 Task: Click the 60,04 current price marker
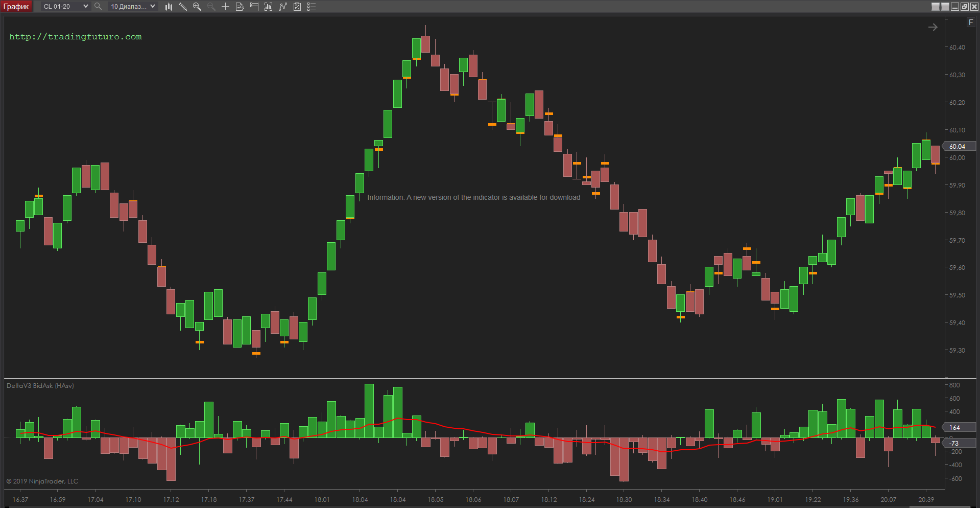pyautogui.click(x=959, y=146)
